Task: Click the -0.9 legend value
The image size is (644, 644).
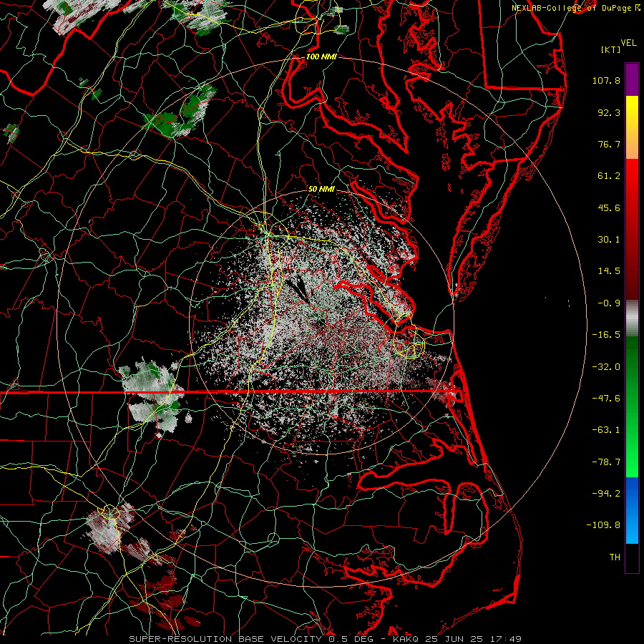Action: click(609, 303)
